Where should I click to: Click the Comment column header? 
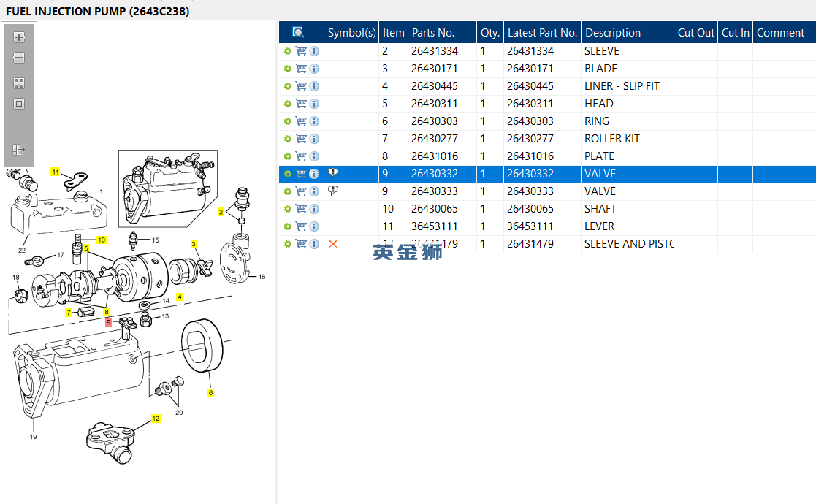point(785,32)
